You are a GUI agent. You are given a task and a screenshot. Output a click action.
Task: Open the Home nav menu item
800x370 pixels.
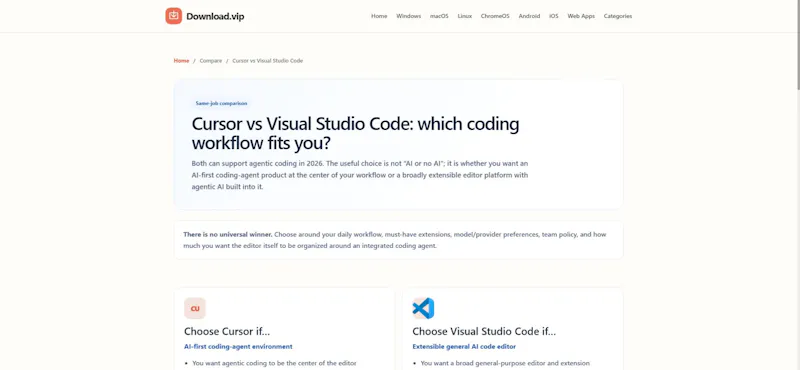(x=379, y=16)
